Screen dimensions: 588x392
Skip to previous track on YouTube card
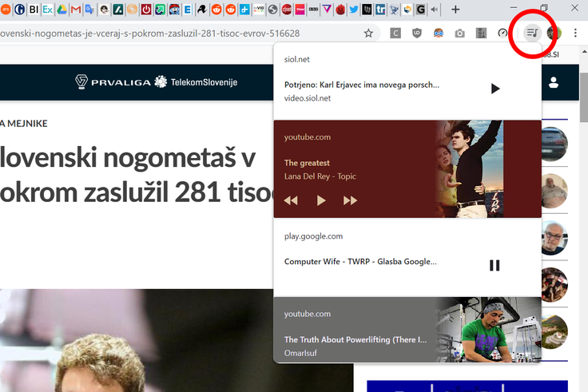point(291,200)
